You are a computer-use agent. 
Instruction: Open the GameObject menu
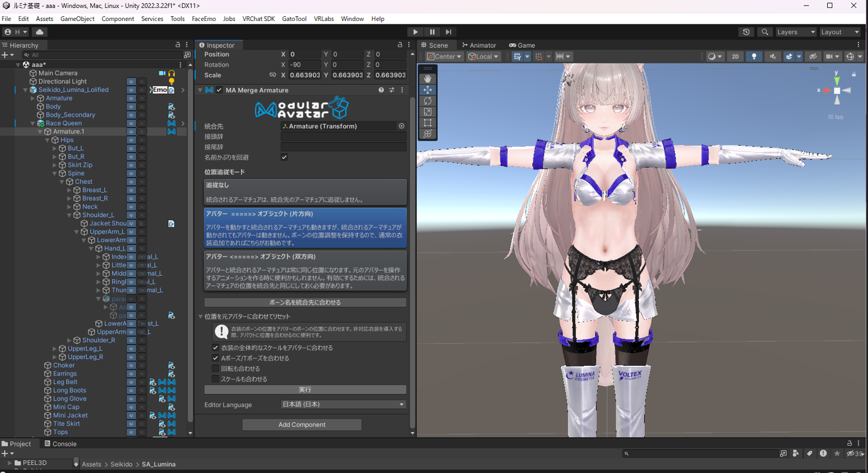pos(77,19)
